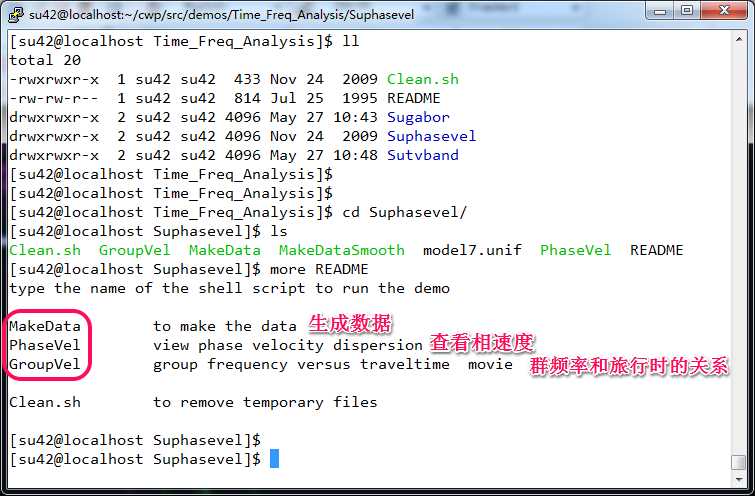755x496 pixels.
Task: Click the scrollbar down arrow
Action: pos(739,479)
